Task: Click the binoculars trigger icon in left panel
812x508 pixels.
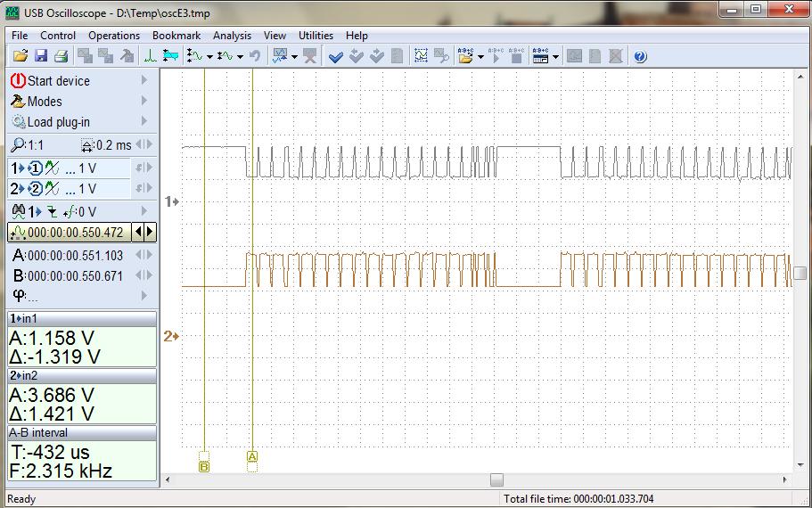Action: pyautogui.click(x=19, y=211)
